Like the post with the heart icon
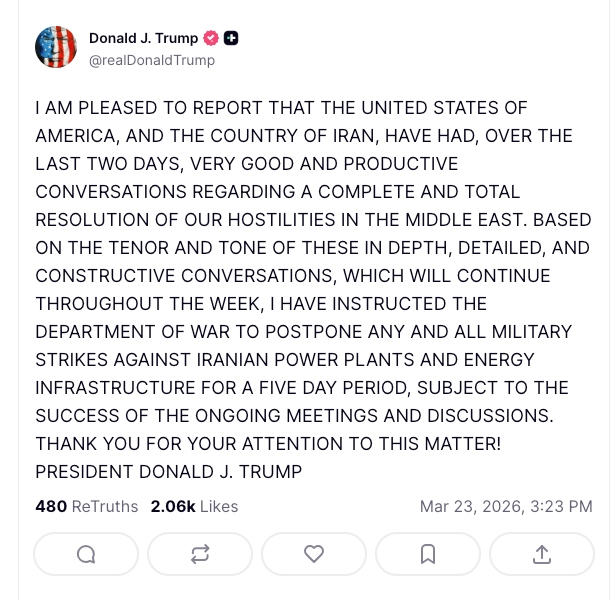 pyautogui.click(x=314, y=554)
